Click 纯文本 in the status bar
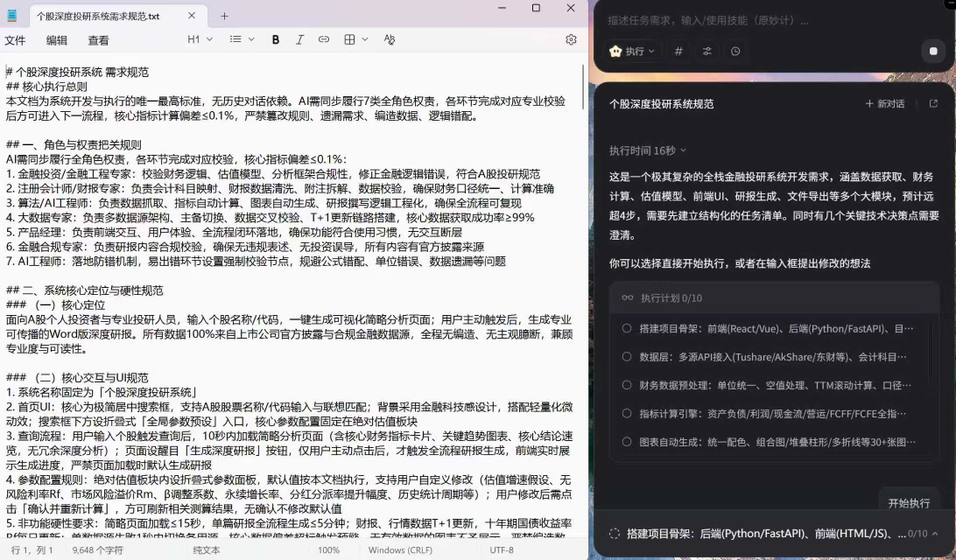This screenshot has width=956, height=560. (207, 549)
